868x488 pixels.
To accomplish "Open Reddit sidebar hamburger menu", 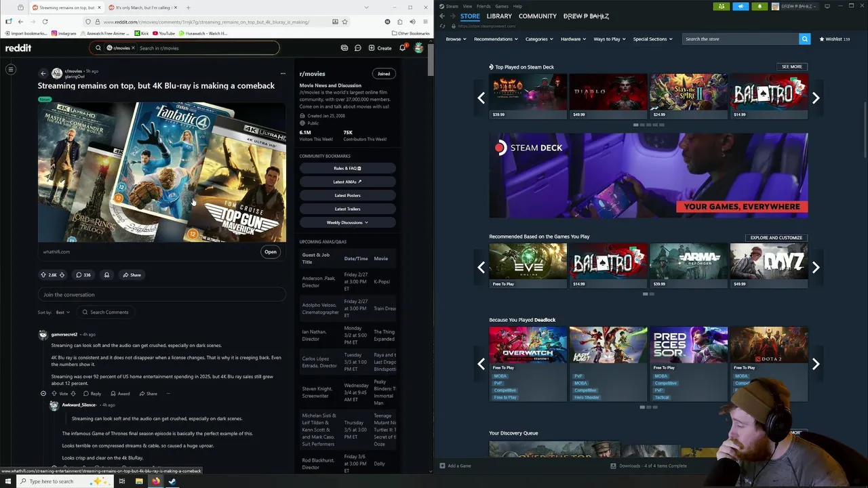I will point(11,69).
